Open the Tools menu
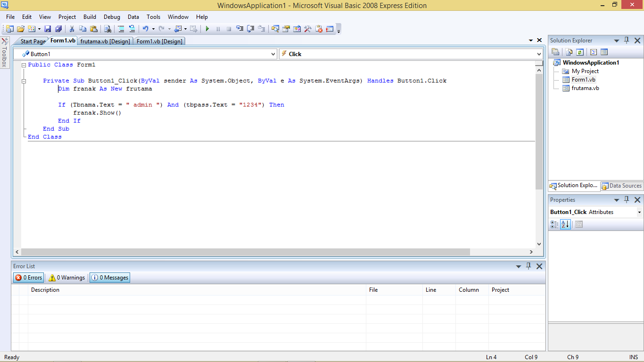This screenshot has height=362, width=644. point(154,17)
